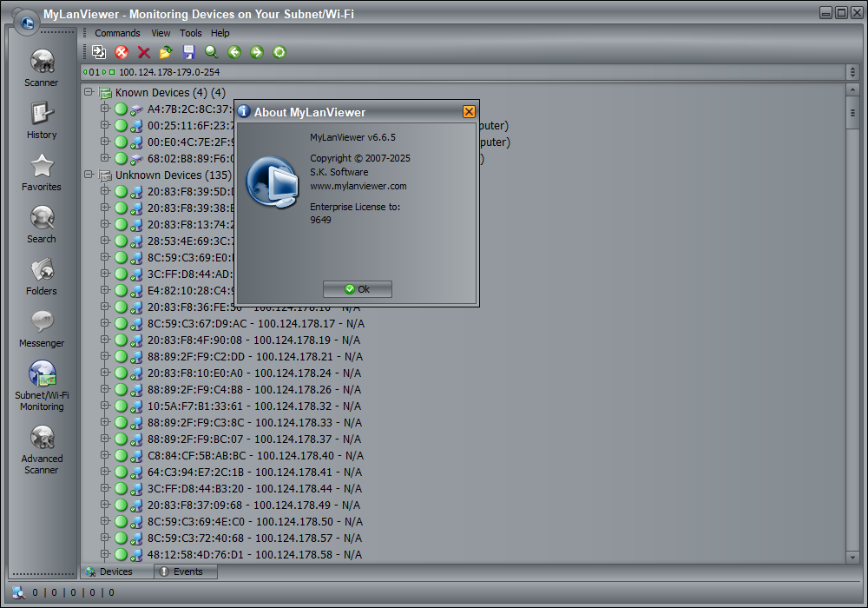Expand the 64:C3:94:E7:2C:1B device node
This screenshot has height=608, width=868.
click(x=105, y=472)
